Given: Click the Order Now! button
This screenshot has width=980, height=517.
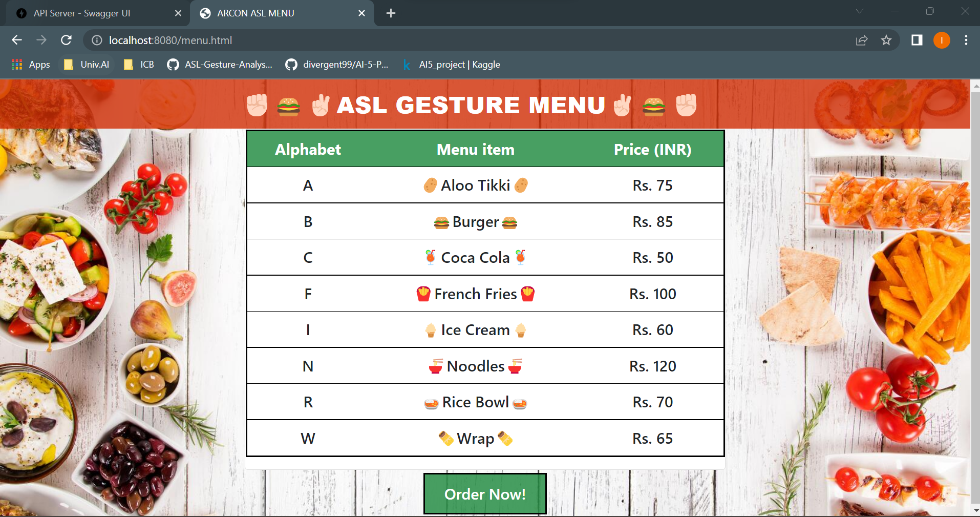Looking at the screenshot, I should point(484,493).
